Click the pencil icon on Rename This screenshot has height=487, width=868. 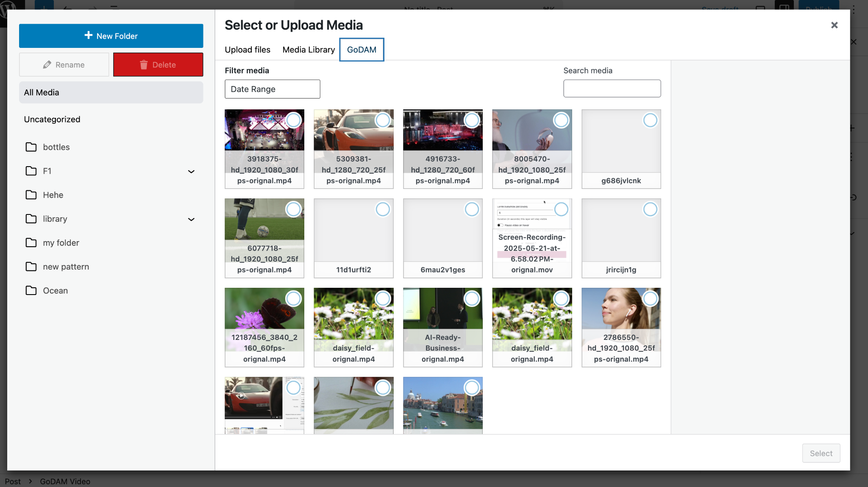(x=47, y=65)
